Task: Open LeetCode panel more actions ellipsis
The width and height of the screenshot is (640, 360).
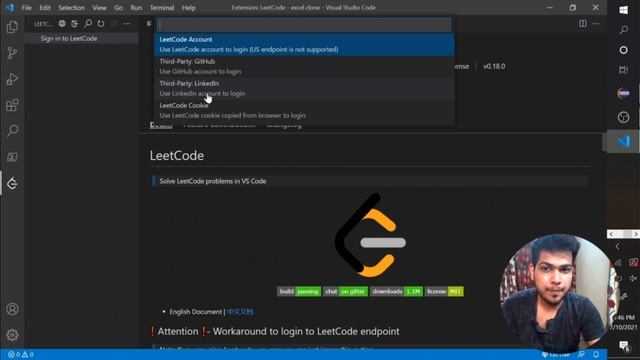Action: [127, 24]
